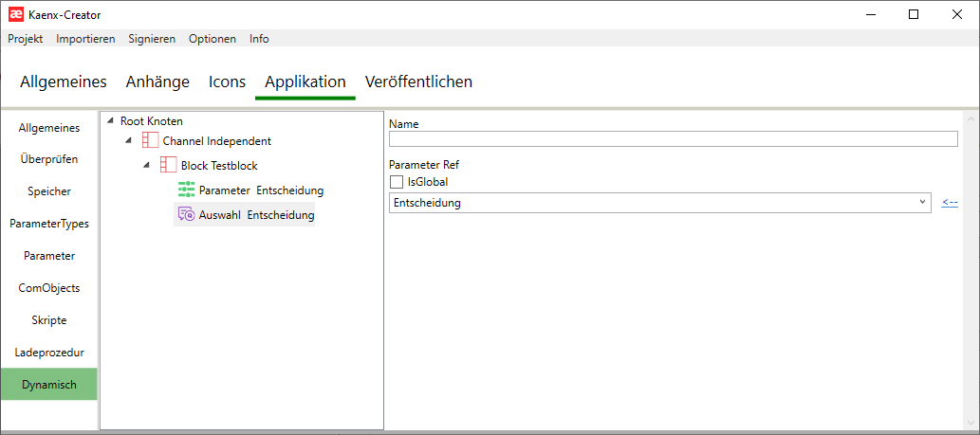980x435 pixels.
Task: Go to the ComObjects sidebar section
Action: pyautogui.click(x=49, y=288)
